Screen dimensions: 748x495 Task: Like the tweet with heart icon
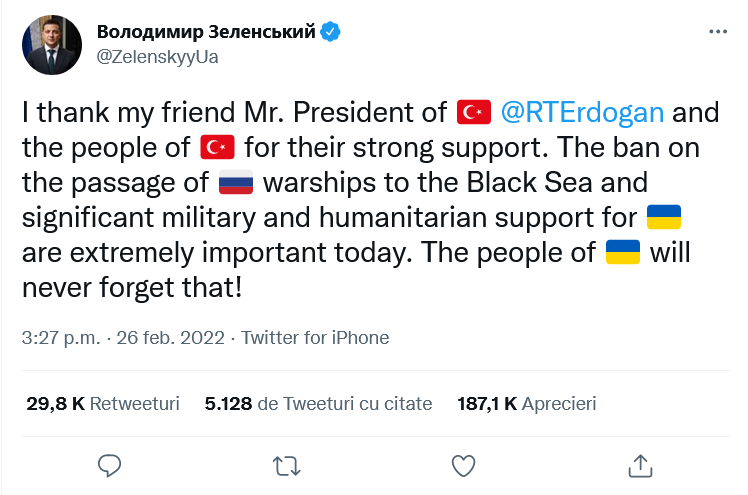[x=463, y=465]
